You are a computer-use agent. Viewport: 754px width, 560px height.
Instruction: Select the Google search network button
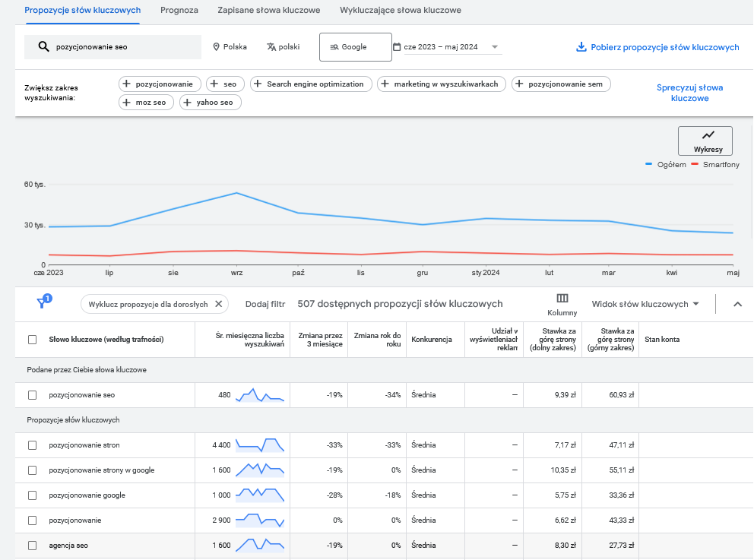pos(356,47)
